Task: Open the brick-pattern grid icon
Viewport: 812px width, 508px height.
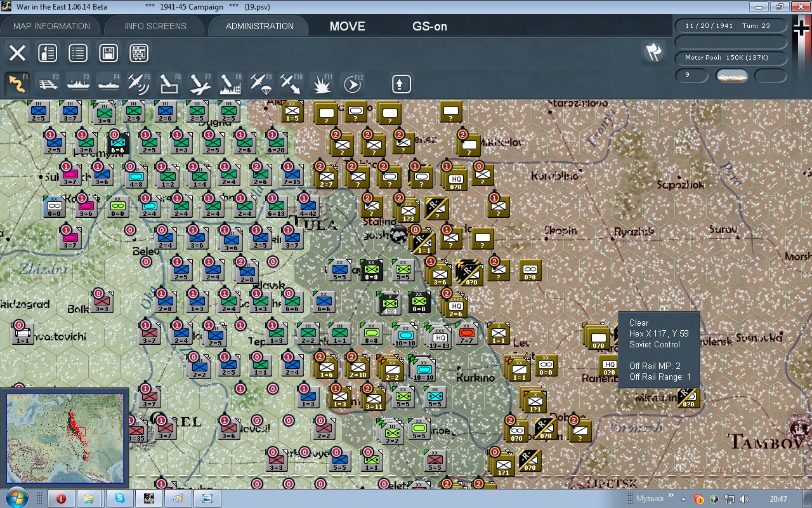Action: (x=139, y=53)
